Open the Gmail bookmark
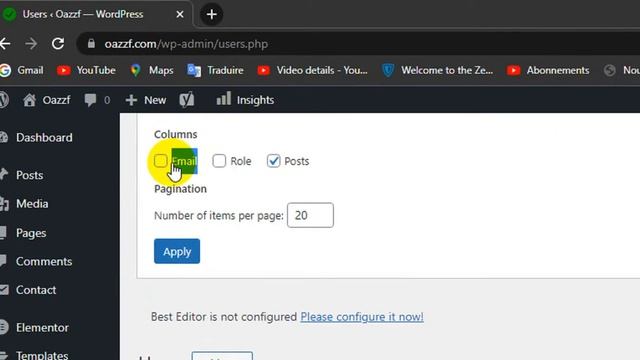Screen dimensions: 640x360 click(x=22, y=70)
